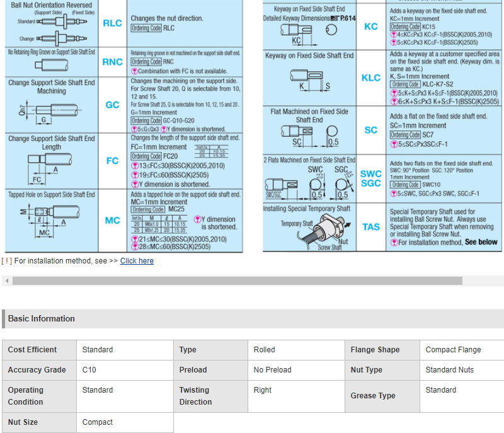Click the 'Standard Nuts' value cell
Image resolution: width=504 pixels, height=433 pixels.
point(462,371)
